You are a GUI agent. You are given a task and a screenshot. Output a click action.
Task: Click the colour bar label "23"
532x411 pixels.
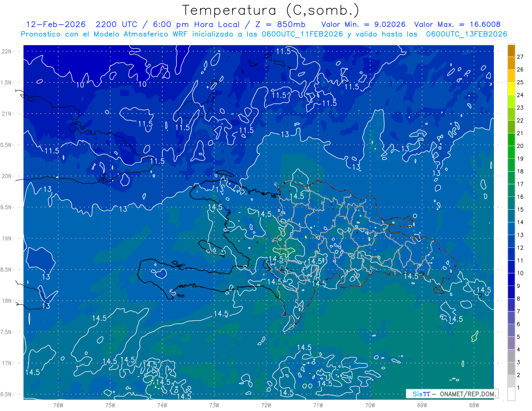pyautogui.click(x=520, y=107)
